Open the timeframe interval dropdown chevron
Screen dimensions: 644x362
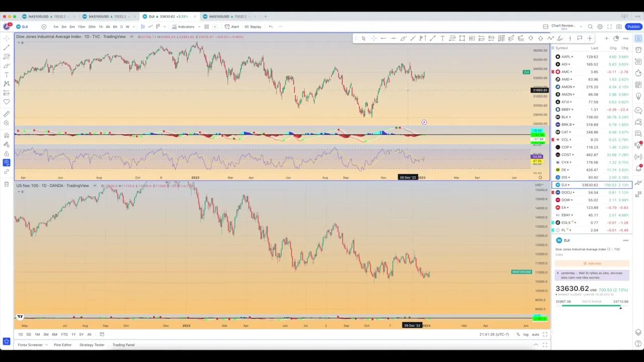tap(134, 27)
